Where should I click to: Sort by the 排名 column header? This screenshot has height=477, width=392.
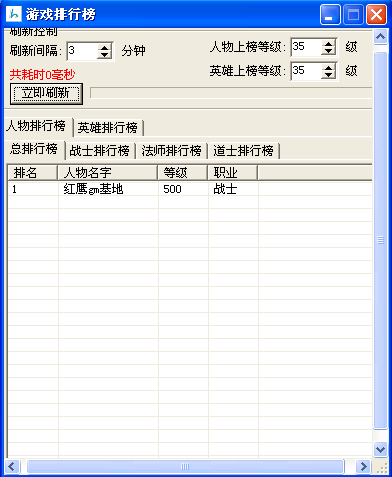point(33,173)
